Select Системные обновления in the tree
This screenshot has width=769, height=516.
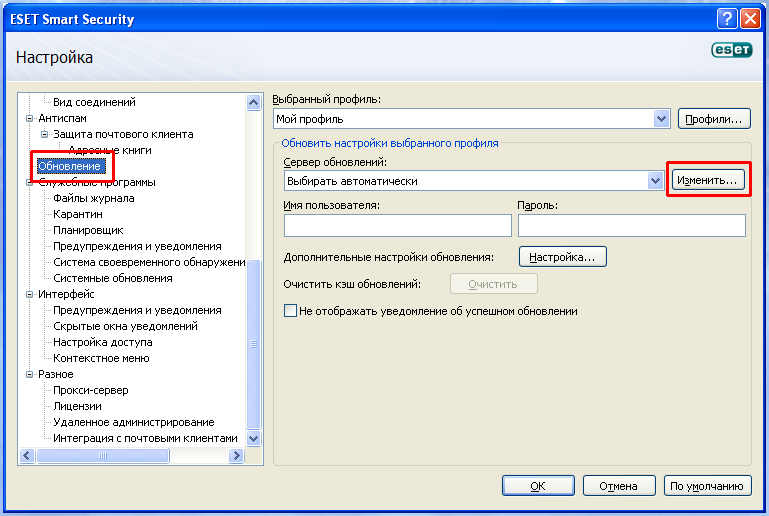(x=113, y=278)
